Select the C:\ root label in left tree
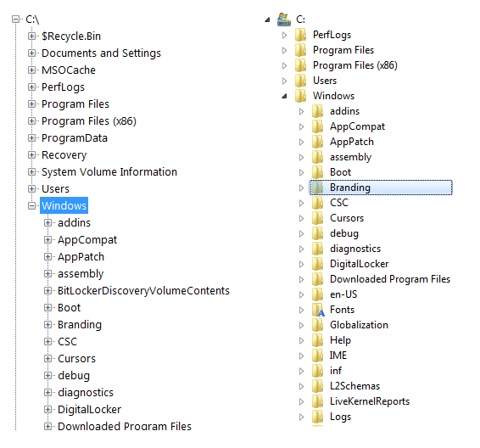 [x=32, y=20]
